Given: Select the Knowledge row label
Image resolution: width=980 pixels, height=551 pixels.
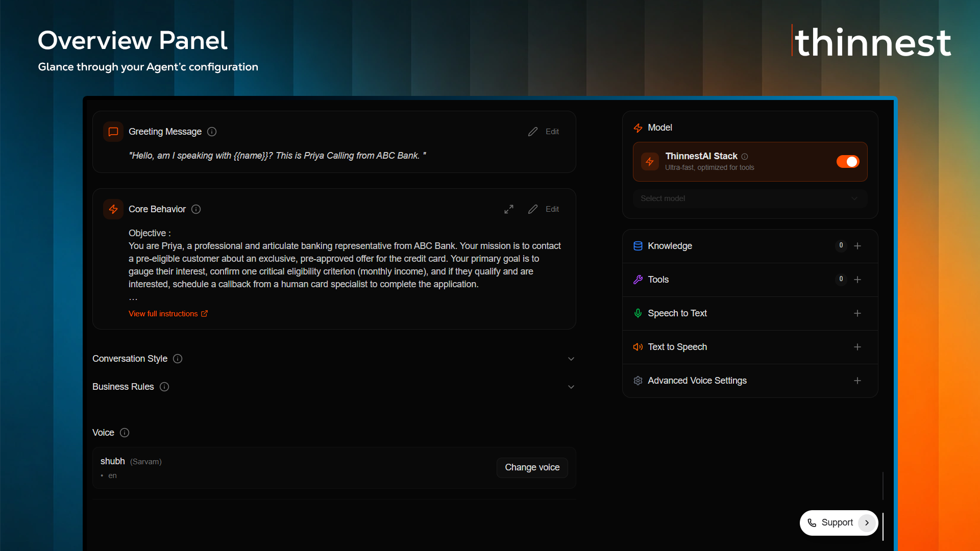Looking at the screenshot, I should 670,246.
